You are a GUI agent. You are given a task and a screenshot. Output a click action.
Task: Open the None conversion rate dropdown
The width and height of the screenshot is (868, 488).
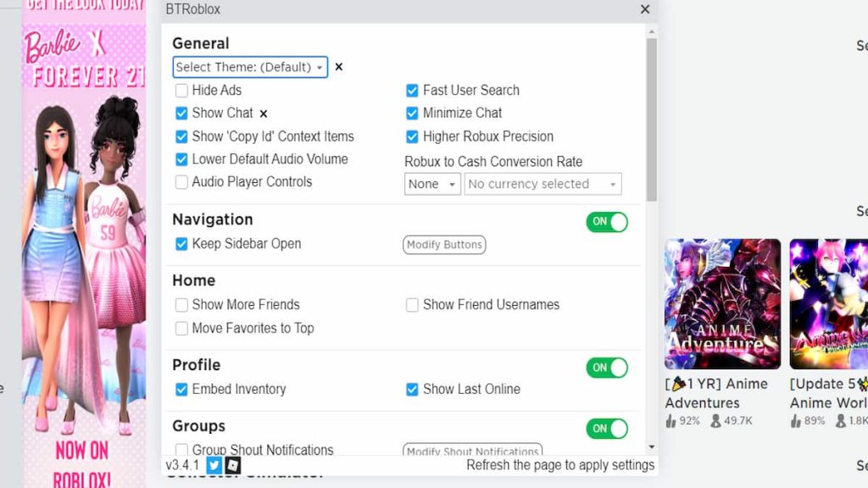tap(432, 184)
